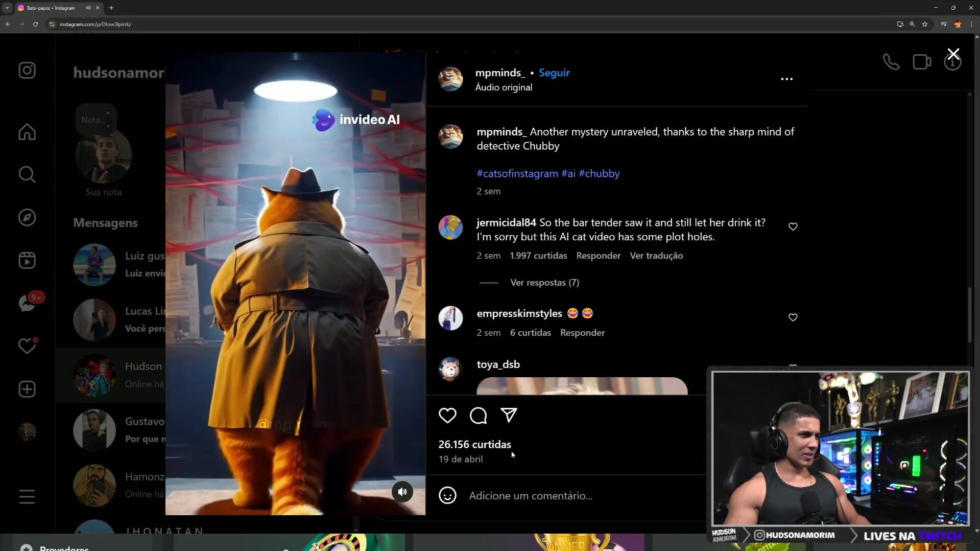Viewport: 980px width, 551px height.
Task: View 6 curtidas on empresskimstyles's comment
Action: (530, 333)
